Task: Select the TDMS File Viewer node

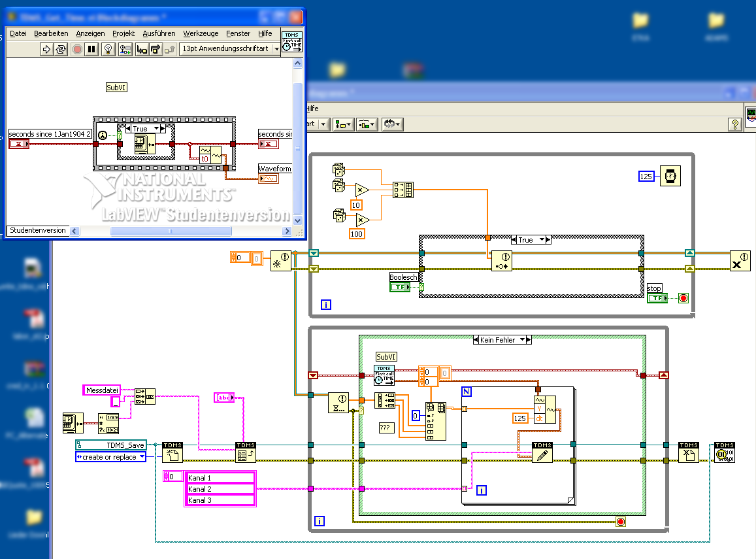Action: [x=725, y=452]
